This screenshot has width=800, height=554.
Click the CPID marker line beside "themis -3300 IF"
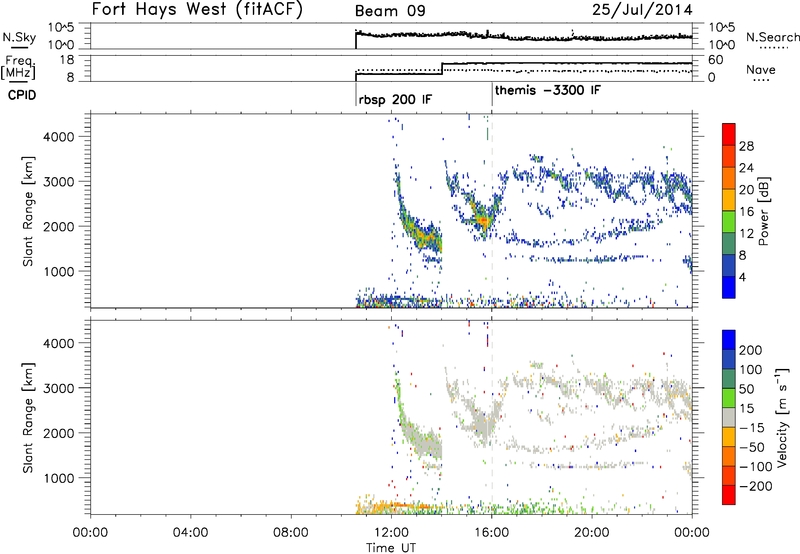(492, 95)
